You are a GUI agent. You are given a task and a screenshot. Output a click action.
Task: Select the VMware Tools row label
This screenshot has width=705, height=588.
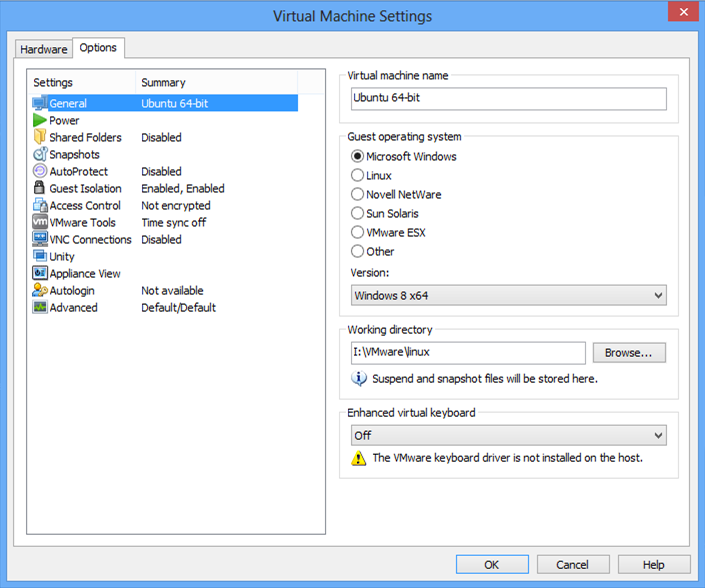82,223
